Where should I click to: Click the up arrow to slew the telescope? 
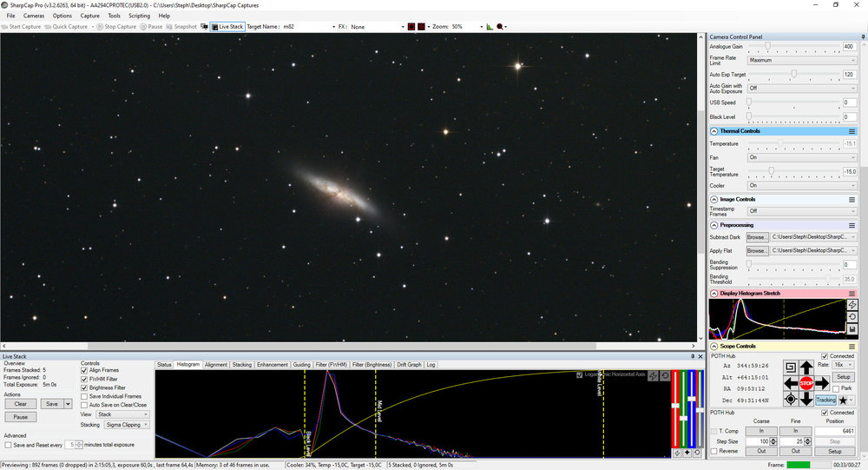coord(806,367)
